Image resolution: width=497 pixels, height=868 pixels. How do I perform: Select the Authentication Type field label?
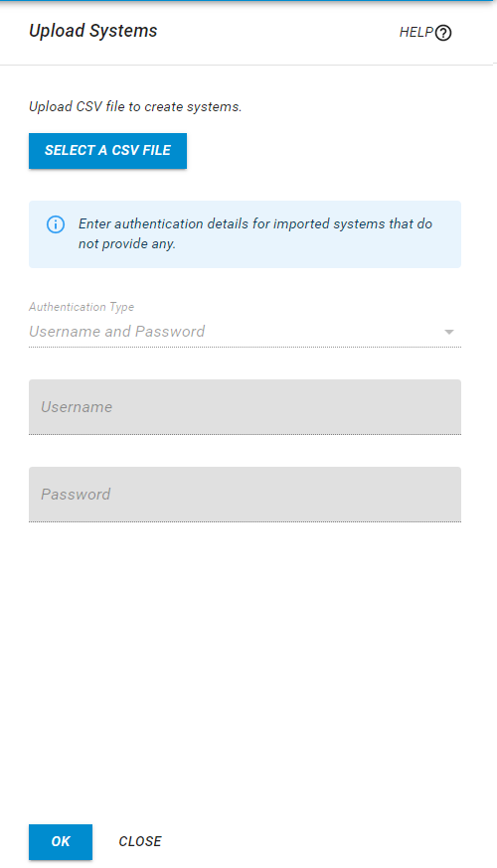(x=82, y=307)
